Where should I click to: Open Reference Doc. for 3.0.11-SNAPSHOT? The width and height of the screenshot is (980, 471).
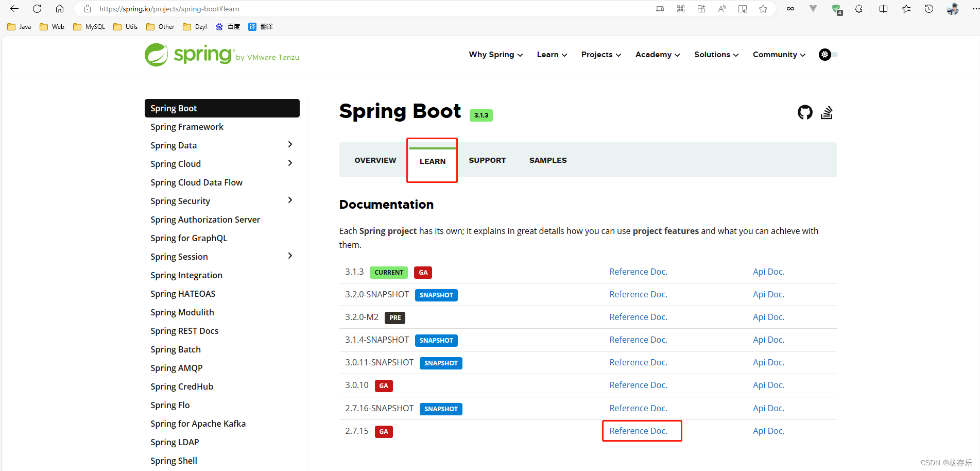point(638,362)
